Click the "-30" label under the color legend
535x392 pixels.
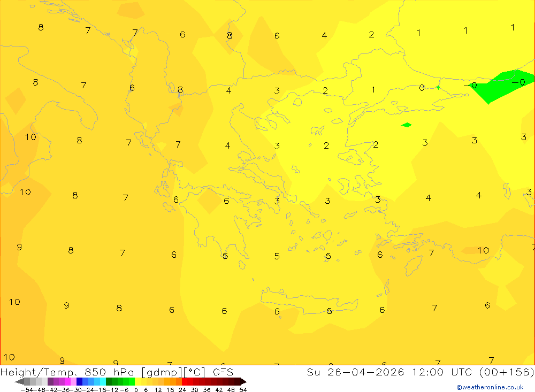(75, 390)
